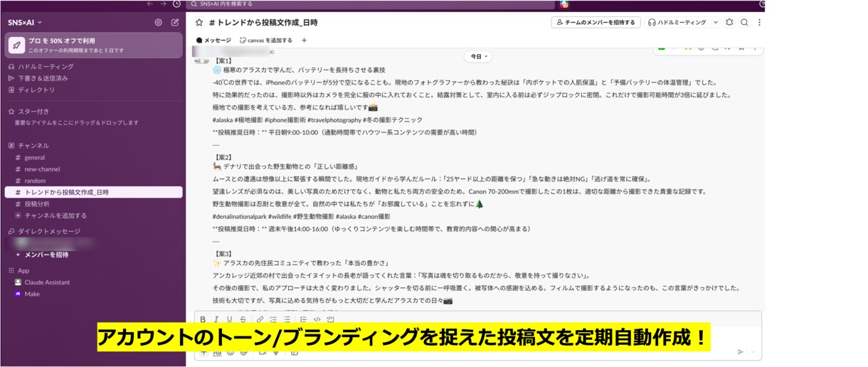Open the three-dot more options menu
868x367 pixels.
pos(759,22)
